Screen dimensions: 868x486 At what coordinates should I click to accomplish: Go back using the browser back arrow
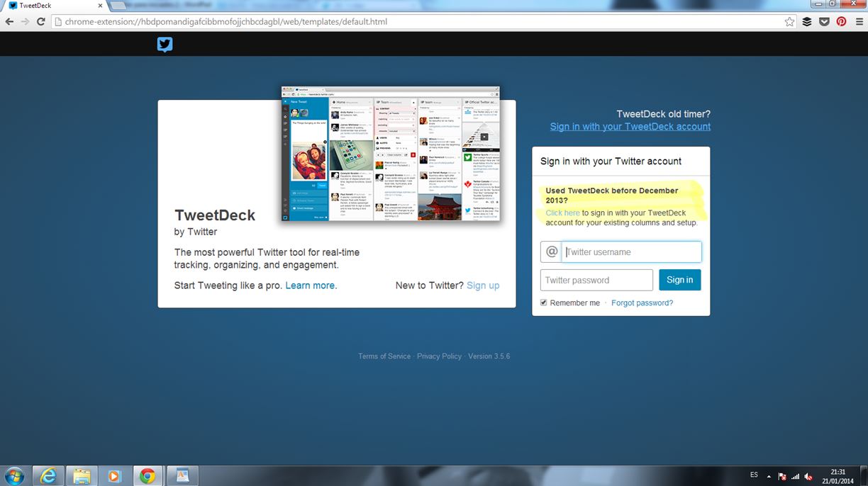click(9, 22)
